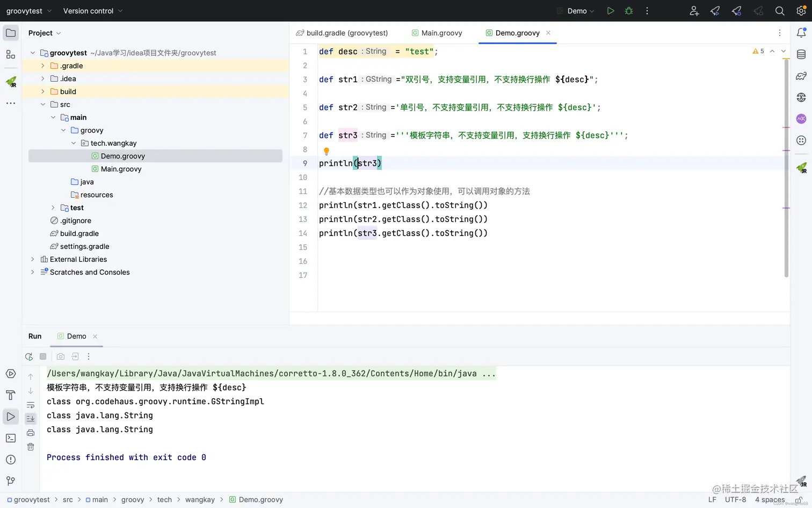
Task: Open the Git tool window icon
Action: [x=11, y=481]
